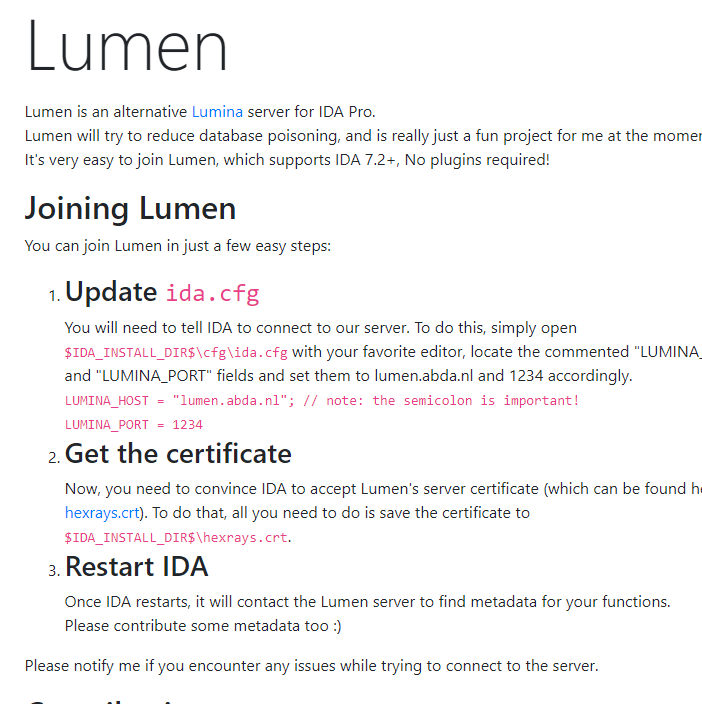This screenshot has height=704, width=702.
Task: Click the "Once IDA restarts" sentence
Action: point(368,602)
